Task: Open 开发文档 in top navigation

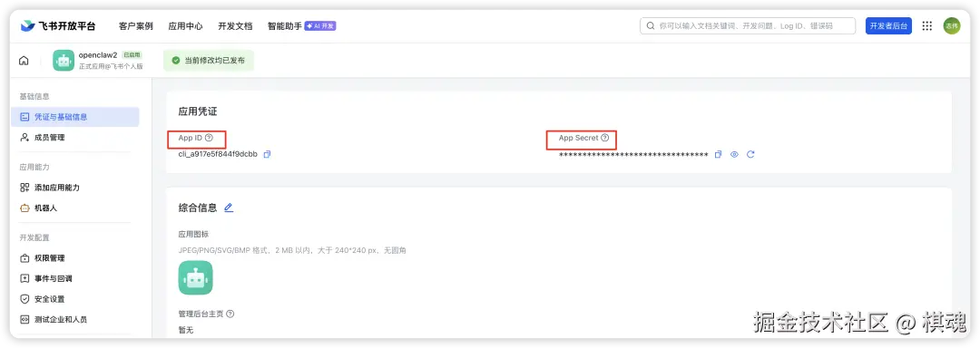Action: point(235,26)
